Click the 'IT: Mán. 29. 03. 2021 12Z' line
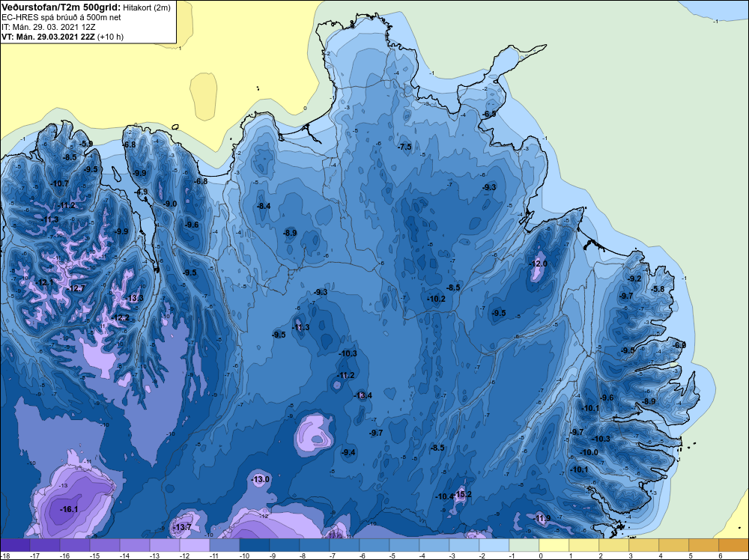The width and height of the screenshot is (749, 560). [x=49, y=27]
